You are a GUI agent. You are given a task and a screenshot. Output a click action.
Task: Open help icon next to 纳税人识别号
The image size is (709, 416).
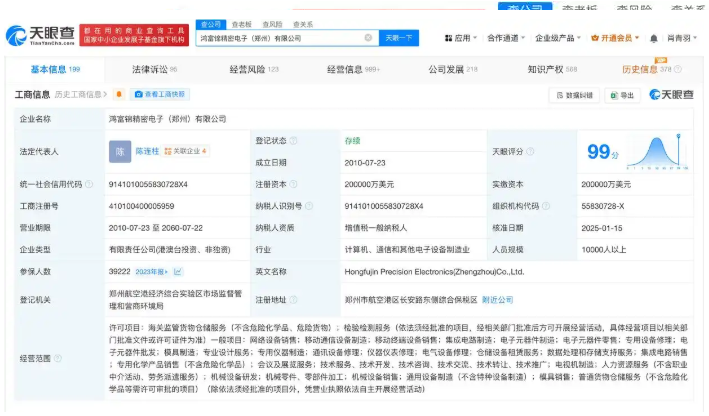point(309,206)
